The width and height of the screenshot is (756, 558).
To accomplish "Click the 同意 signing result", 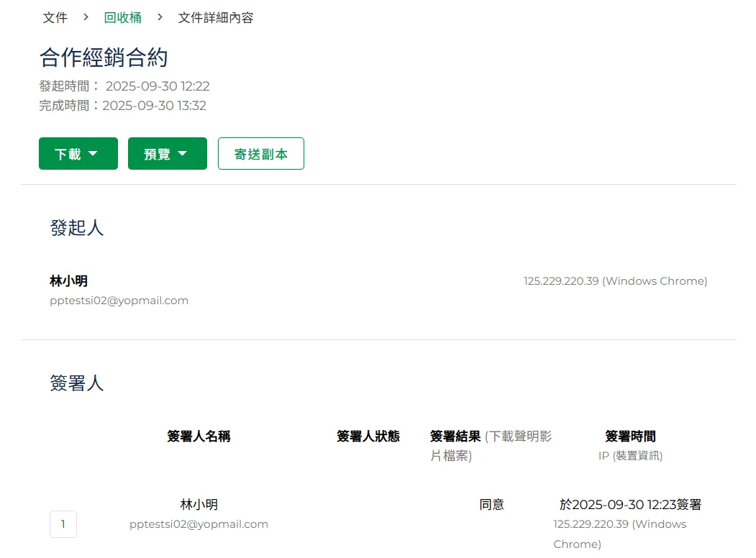I will [492, 505].
